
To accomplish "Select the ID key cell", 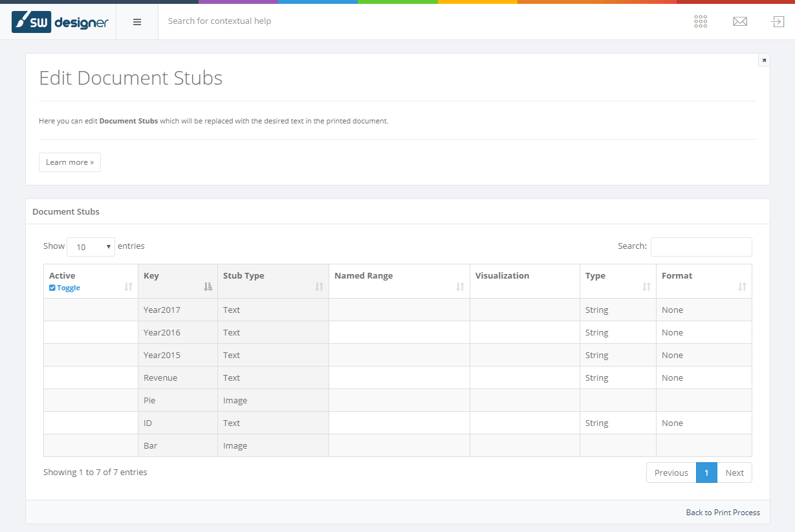I will point(178,423).
